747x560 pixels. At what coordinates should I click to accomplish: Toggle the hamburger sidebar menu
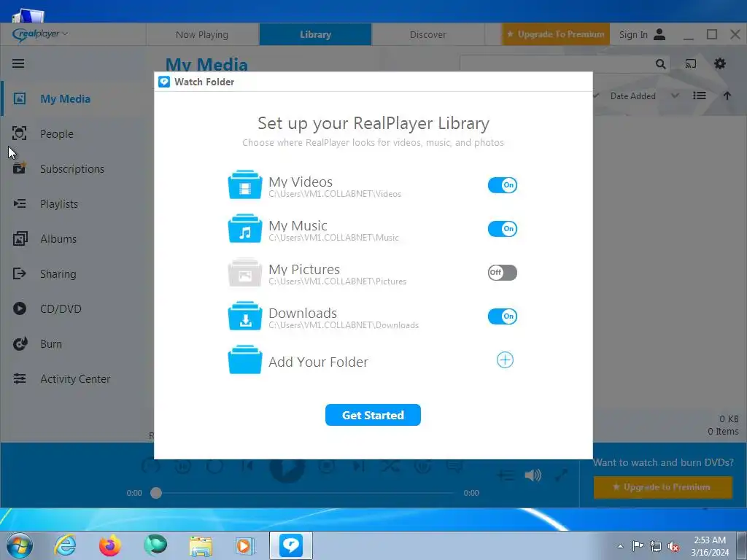(x=18, y=63)
